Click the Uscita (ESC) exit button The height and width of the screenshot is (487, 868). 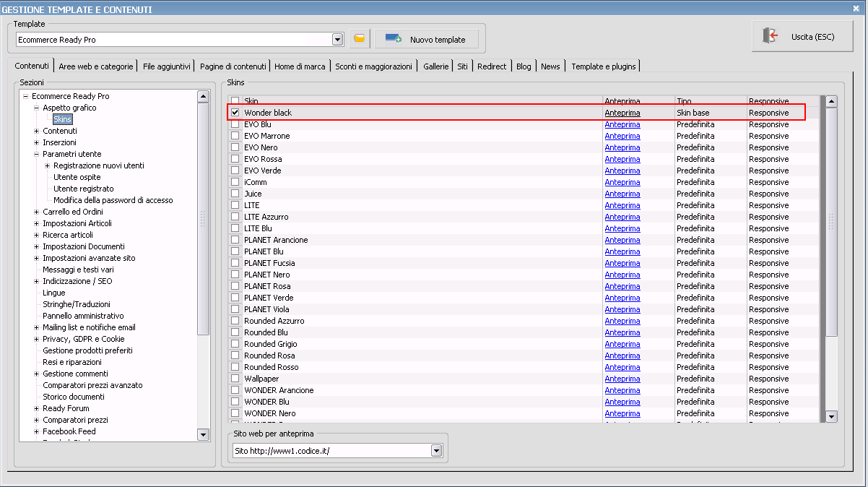(802, 36)
